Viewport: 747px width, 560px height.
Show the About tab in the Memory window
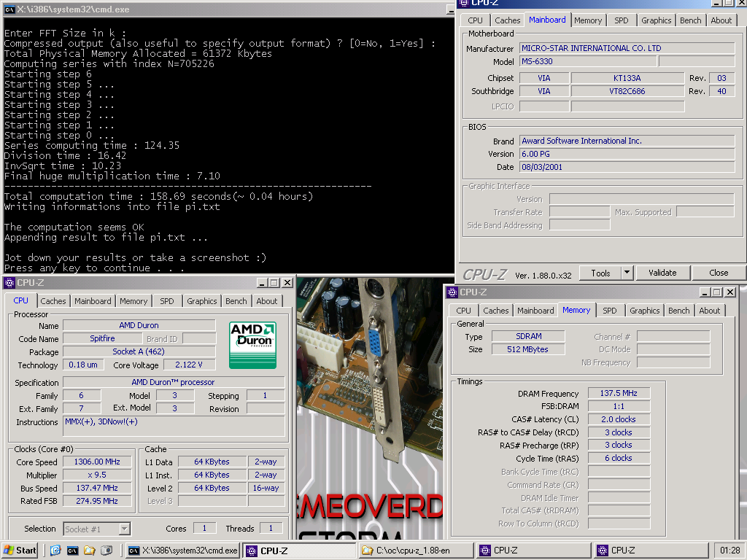pyautogui.click(x=709, y=311)
